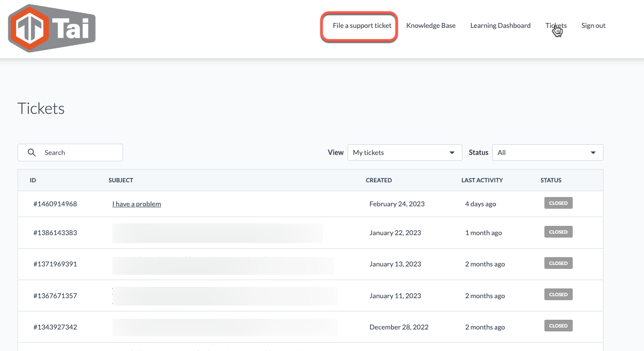Open the Learning Dashboard
The image size is (644, 351).
[x=500, y=26]
